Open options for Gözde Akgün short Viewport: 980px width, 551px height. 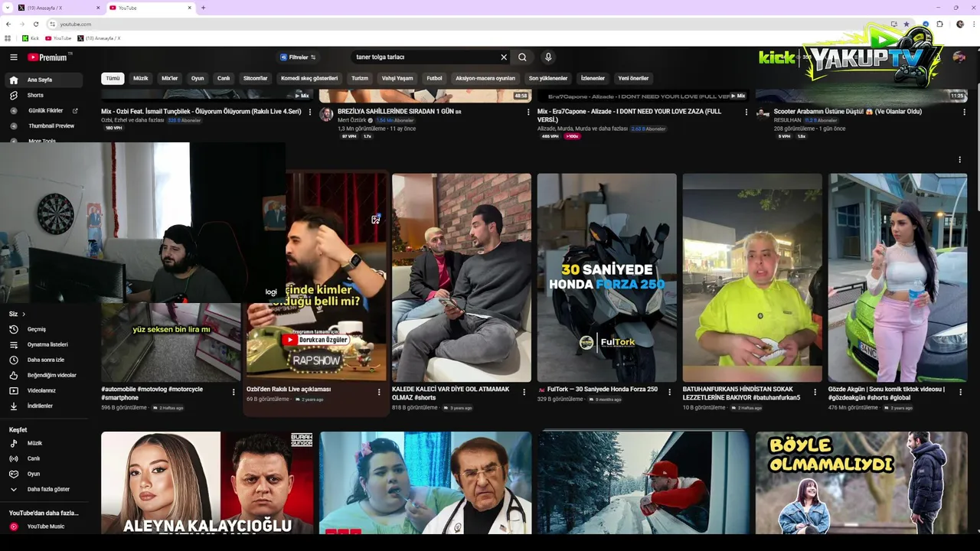click(x=961, y=392)
